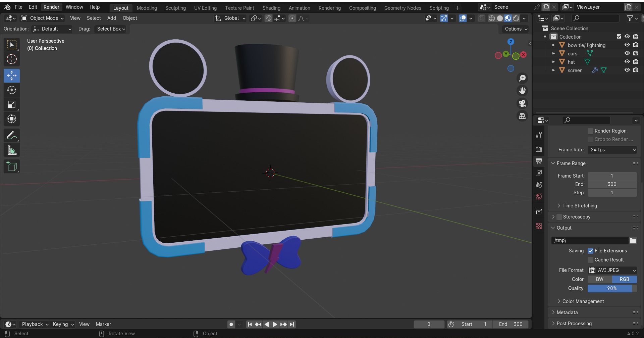Switch perspective/orthographic grid icon

(x=522, y=116)
